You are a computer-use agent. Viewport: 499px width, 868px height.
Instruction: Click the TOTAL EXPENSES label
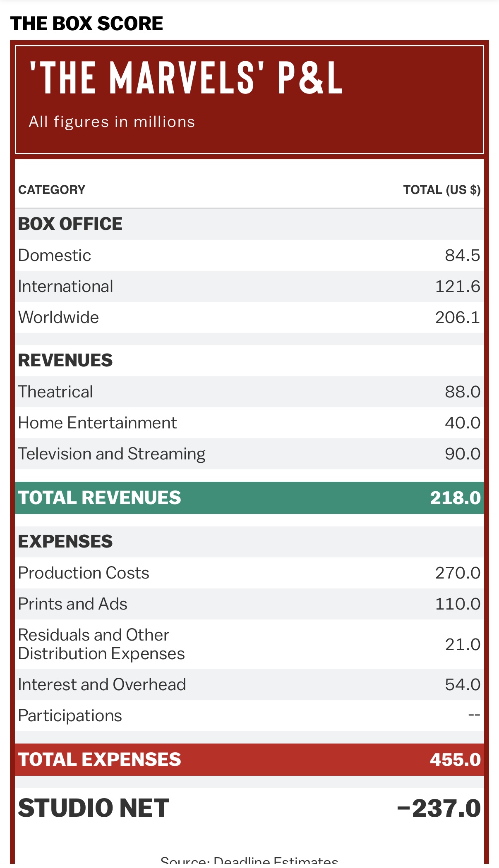pos(100,759)
